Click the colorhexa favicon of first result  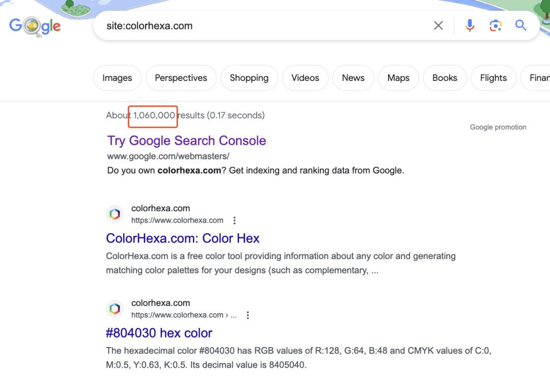pos(115,214)
